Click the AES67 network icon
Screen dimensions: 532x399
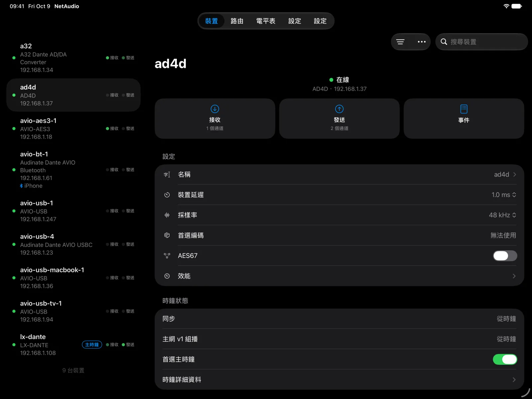[167, 256]
